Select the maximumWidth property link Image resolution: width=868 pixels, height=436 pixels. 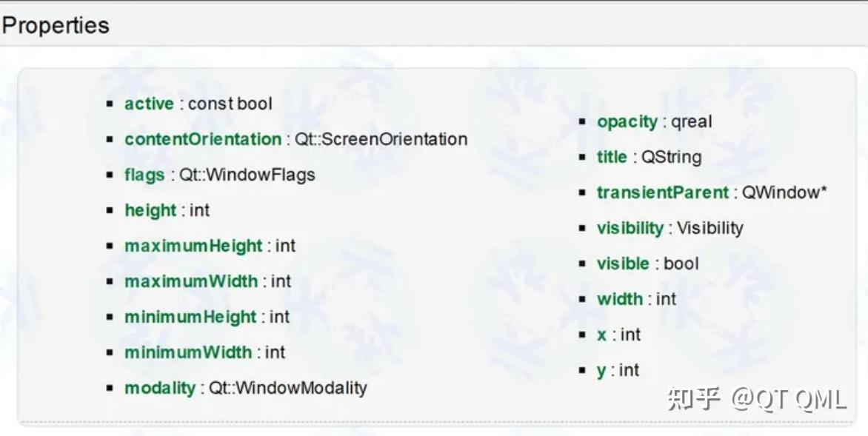pos(191,281)
